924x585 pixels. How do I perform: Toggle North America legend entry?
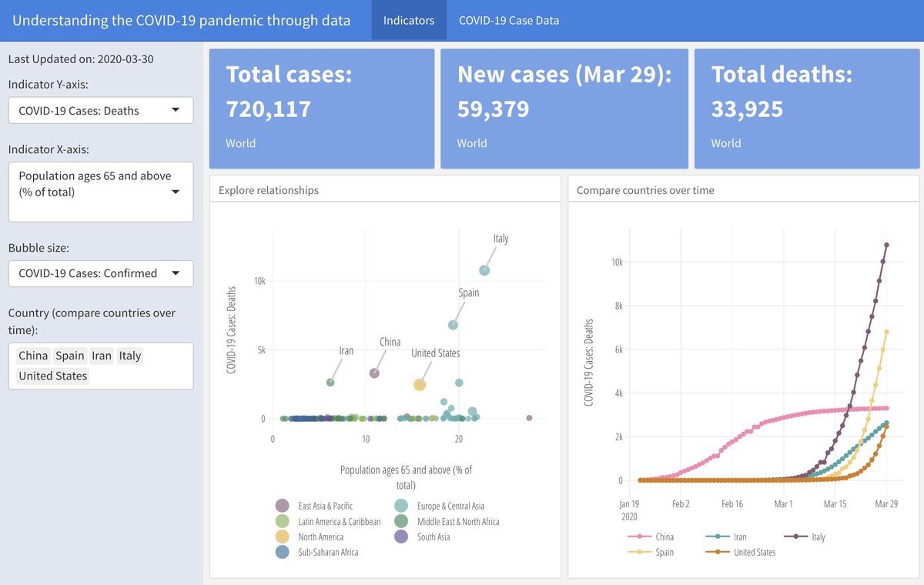click(x=310, y=537)
